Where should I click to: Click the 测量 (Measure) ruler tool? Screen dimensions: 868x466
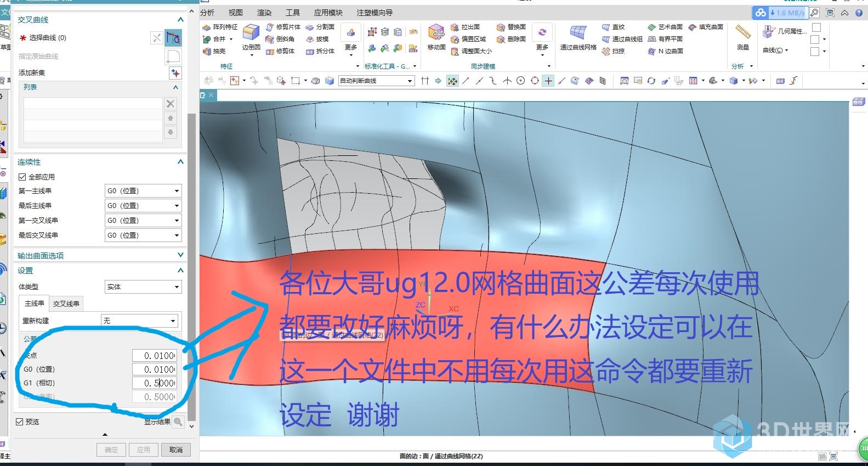(x=743, y=38)
